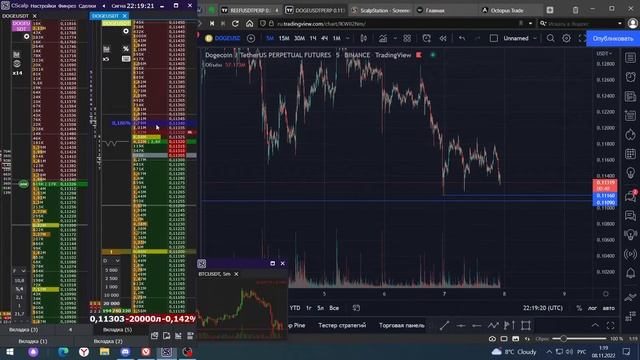Open Unnamed layout dropdown arrow

click(x=535, y=38)
